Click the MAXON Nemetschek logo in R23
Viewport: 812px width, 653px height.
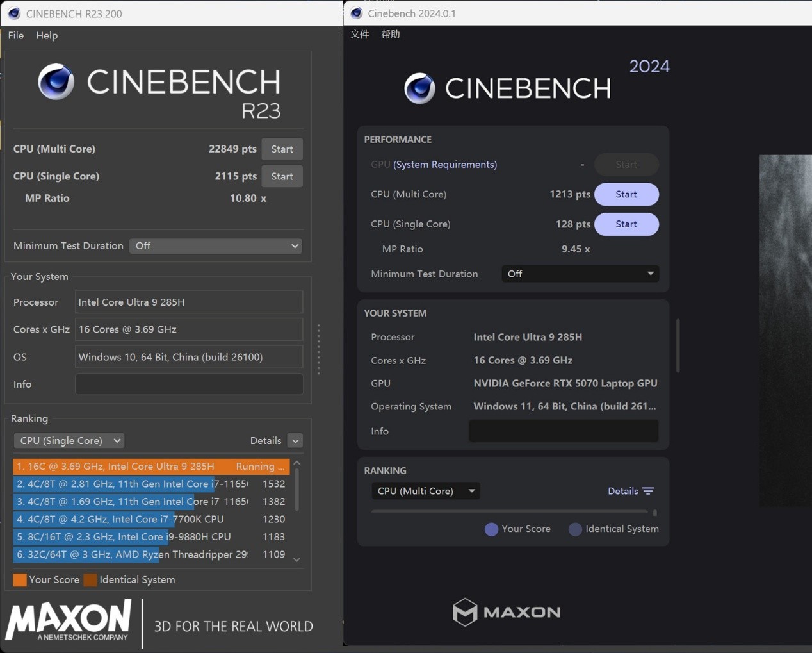pos(69,620)
